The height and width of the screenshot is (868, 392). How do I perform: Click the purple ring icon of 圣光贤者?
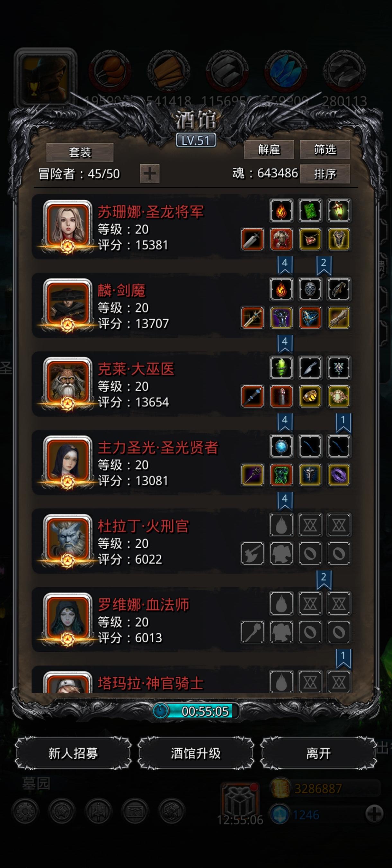click(339, 475)
